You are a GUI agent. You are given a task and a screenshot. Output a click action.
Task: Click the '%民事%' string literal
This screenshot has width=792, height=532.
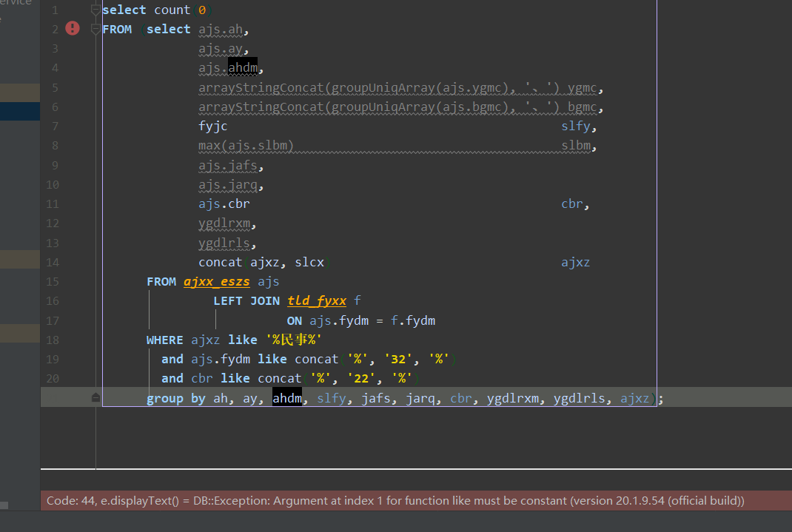294,340
